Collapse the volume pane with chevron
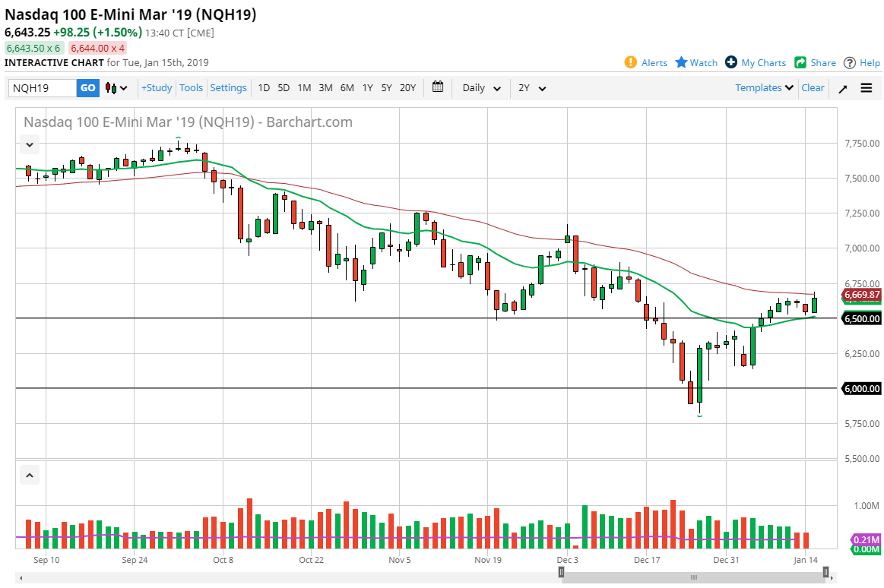The width and height of the screenshot is (884, 588). [29, 474]
